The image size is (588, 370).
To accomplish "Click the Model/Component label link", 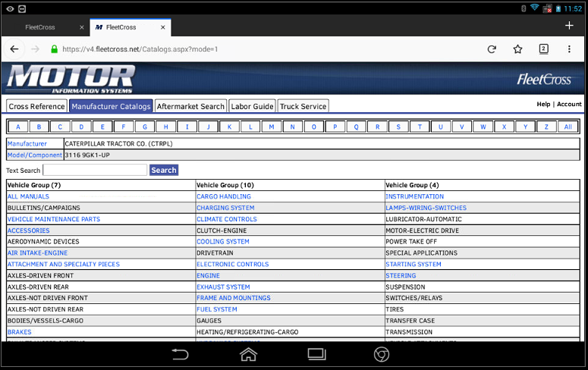I will [x=35, y=155].
